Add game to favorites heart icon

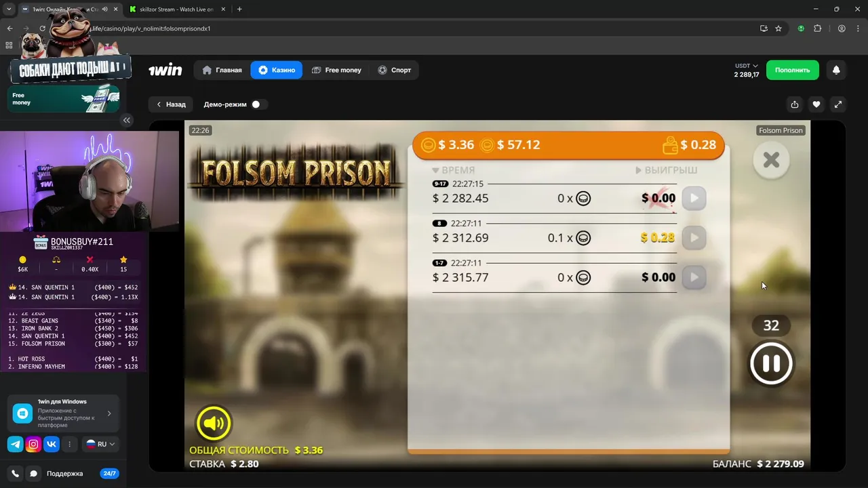pos(816,104)
